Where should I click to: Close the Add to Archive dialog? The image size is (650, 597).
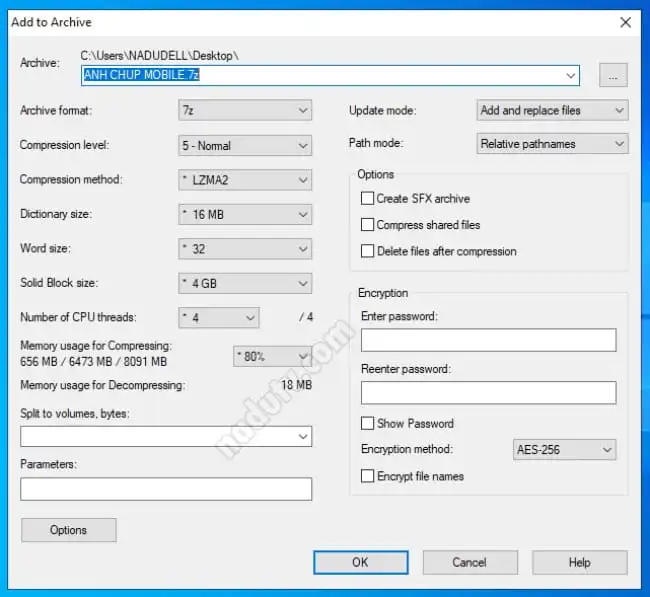(626, 22)
